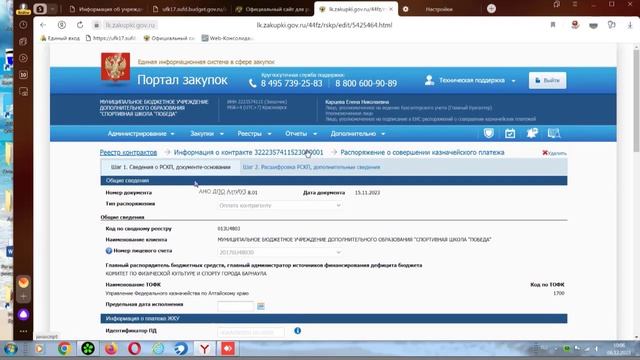Click the Yandex Browser taskbar icon

(204, 349)
